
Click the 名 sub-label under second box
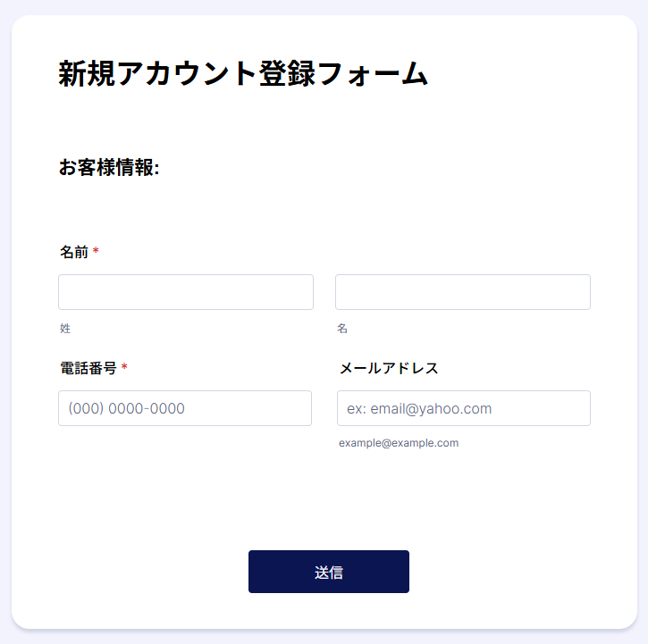click(x=342, y=329)
